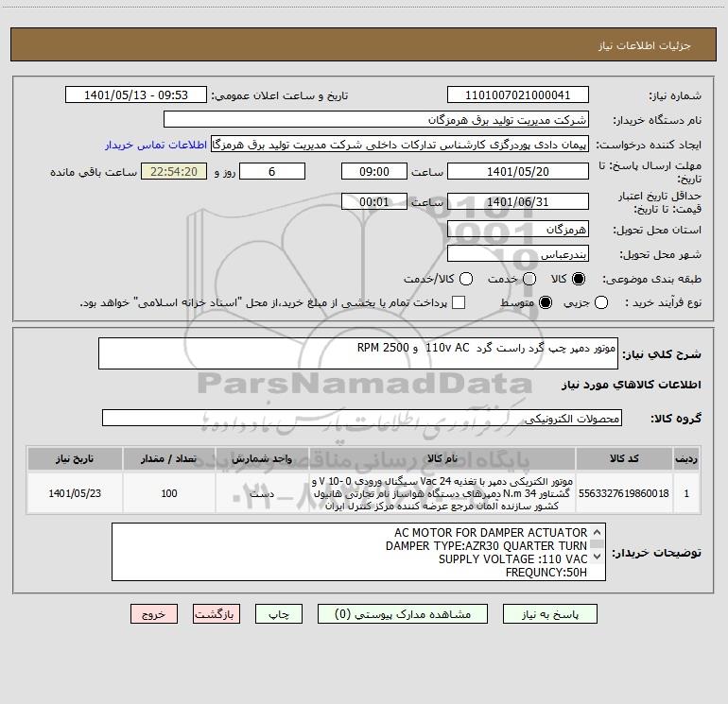Click the quantity cell showing 100
The width and height of the screenshot is (728, 704).
[169, 493]
